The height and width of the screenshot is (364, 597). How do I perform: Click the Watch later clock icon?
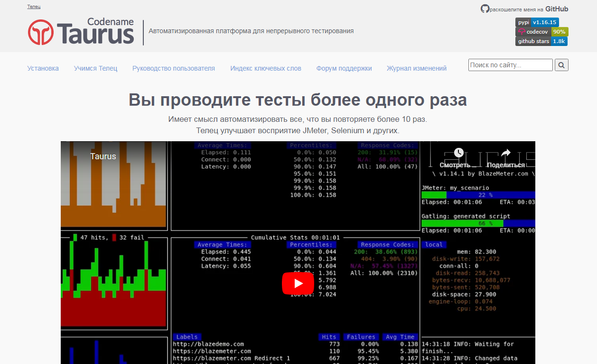pyautogui.click(x=458, y=153)
